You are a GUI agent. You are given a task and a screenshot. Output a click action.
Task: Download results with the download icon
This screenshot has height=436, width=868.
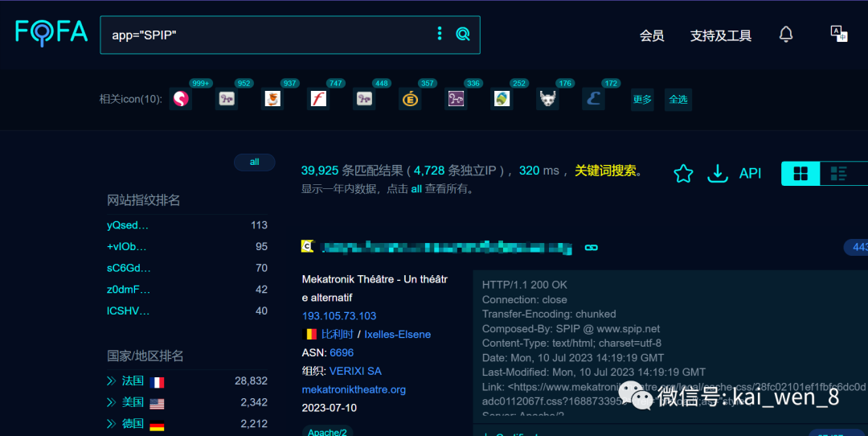coord(718,174)
